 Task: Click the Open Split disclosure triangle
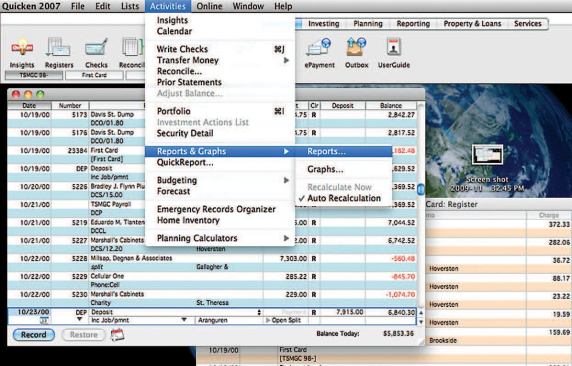[268, 320]
